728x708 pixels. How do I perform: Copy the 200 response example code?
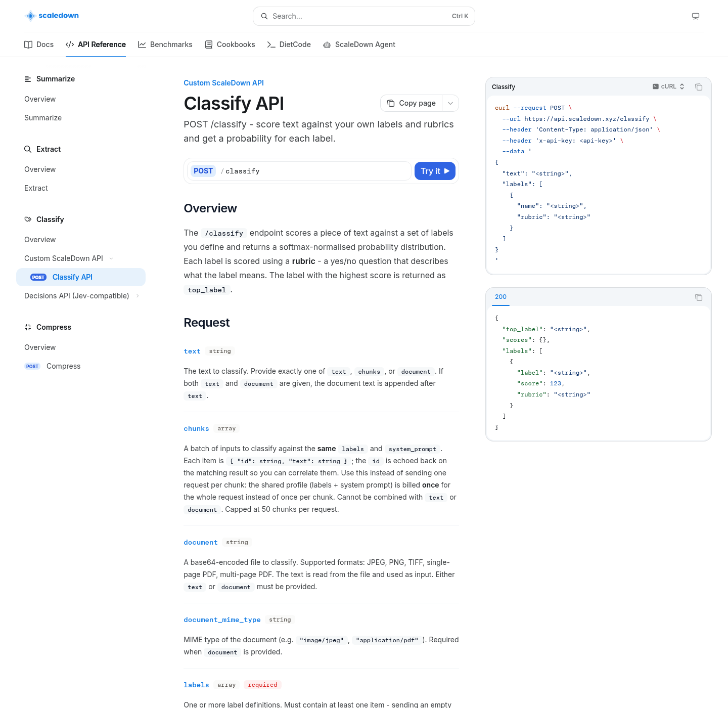click(x=699, y=297)
